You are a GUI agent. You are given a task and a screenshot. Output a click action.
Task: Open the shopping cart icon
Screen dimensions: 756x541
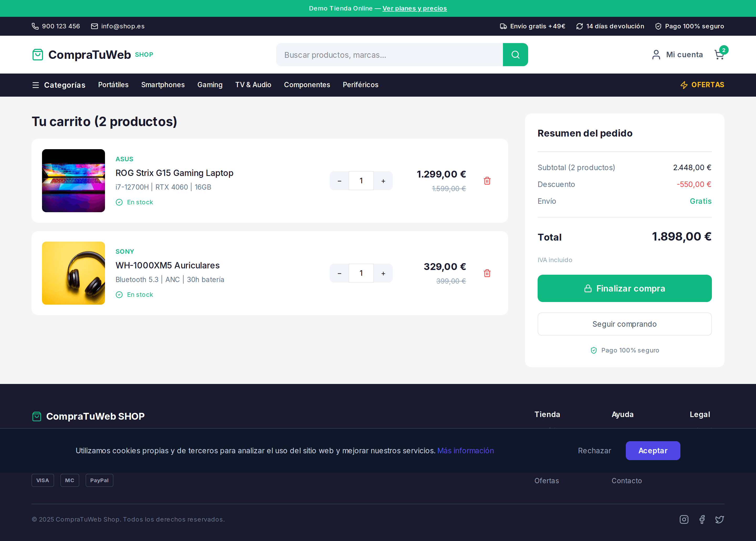(719, 55)
